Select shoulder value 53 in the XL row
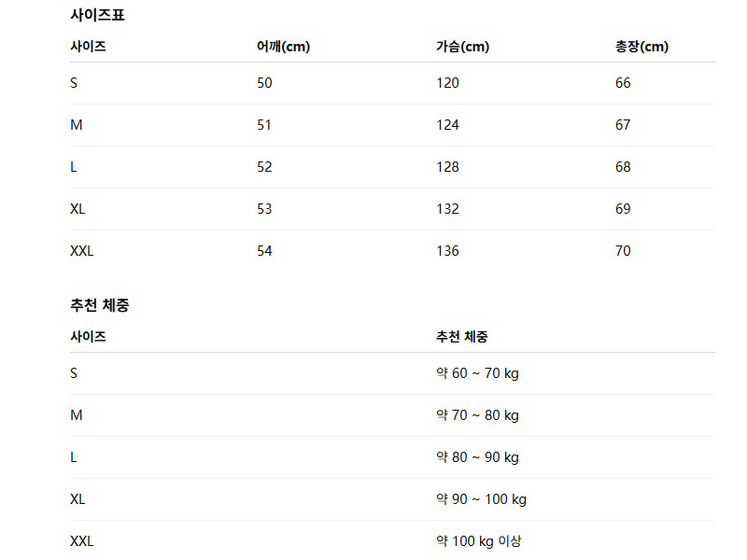747x560 pixels. pyautogui.click(x=264, y=209)
